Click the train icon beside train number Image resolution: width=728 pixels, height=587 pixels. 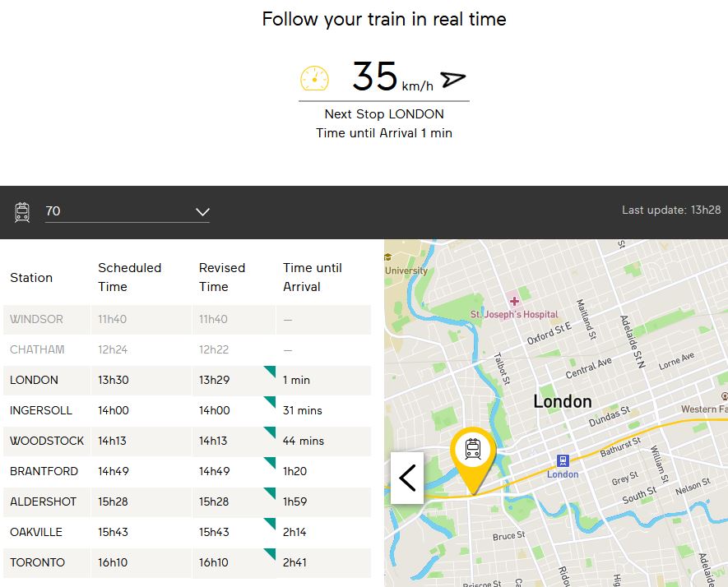(22, 212)
